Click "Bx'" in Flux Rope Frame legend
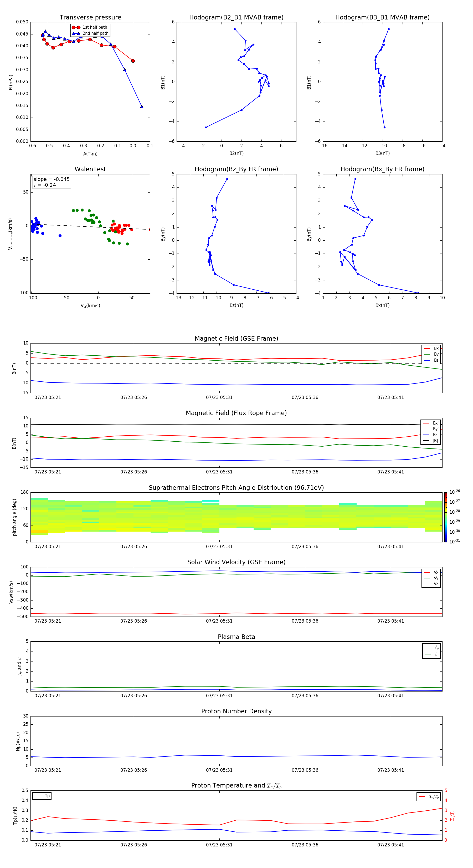The height and width of the screenshot is (868, 473). [x=436, y=423]
